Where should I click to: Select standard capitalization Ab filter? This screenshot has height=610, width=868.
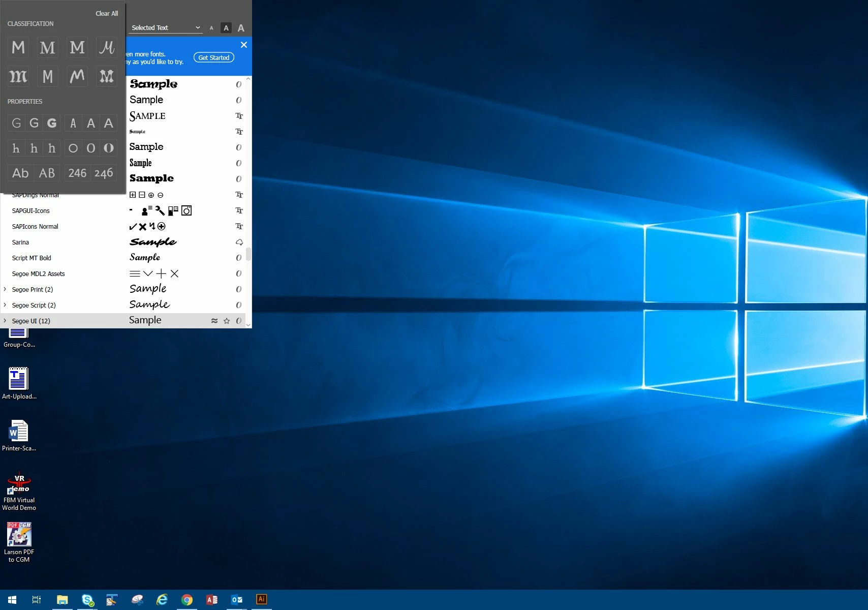[20, 173]
